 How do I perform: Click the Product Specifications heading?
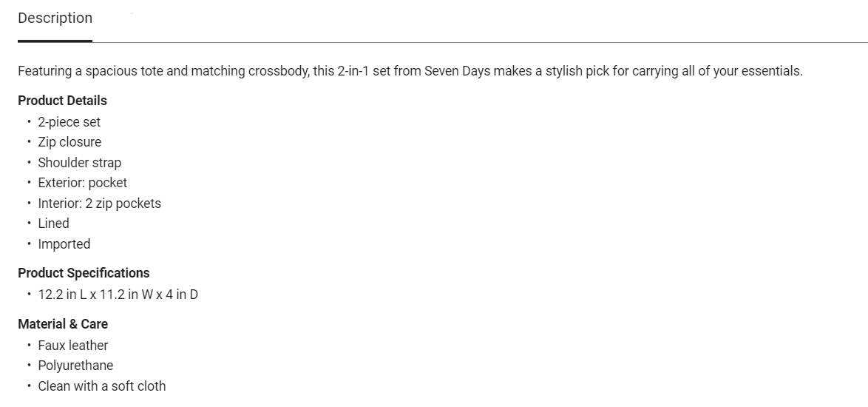coord(84,273)
